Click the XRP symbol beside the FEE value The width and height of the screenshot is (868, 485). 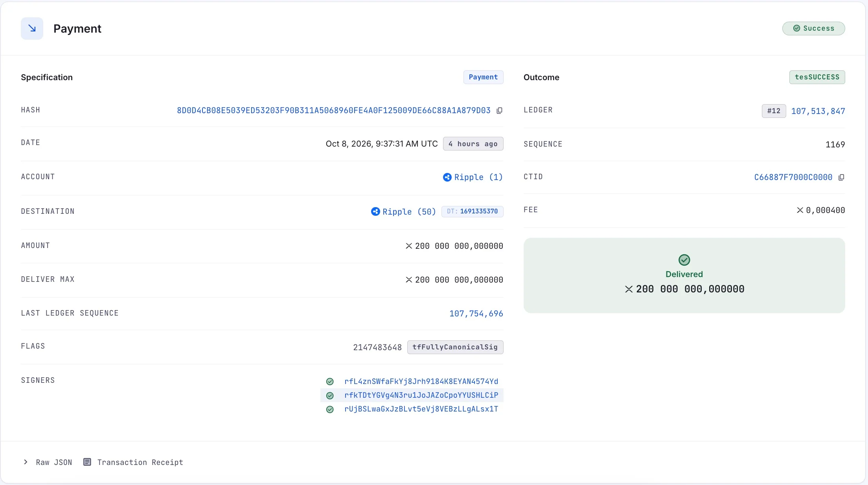pyautogui.click(x=800, y=210)
